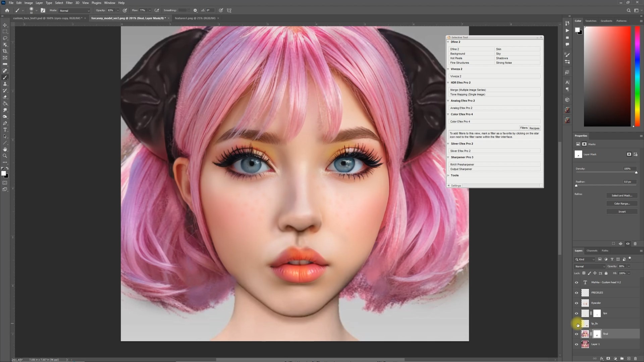Collapse the Dfine 2 section
644x362 pixels.
point(448,42)
